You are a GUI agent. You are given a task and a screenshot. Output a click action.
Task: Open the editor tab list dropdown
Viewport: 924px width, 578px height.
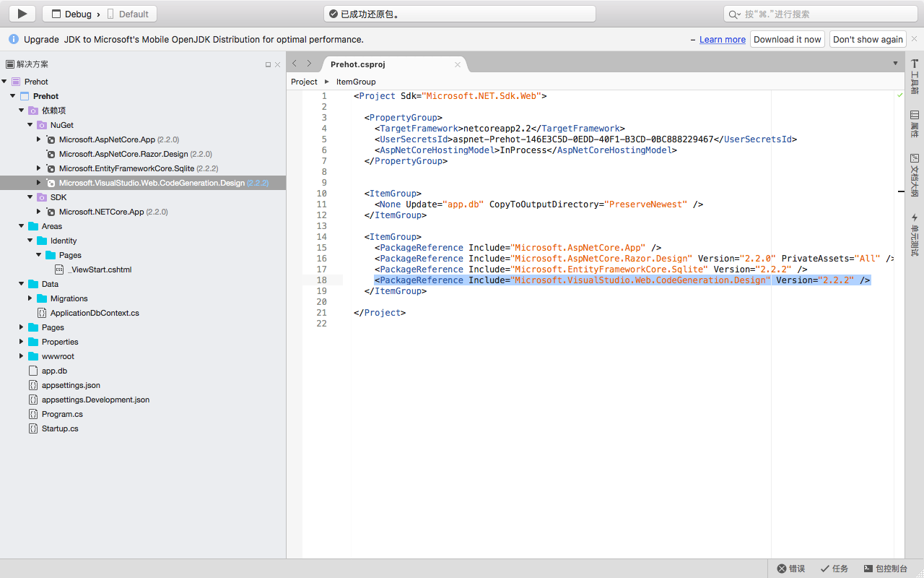(896, 64)
